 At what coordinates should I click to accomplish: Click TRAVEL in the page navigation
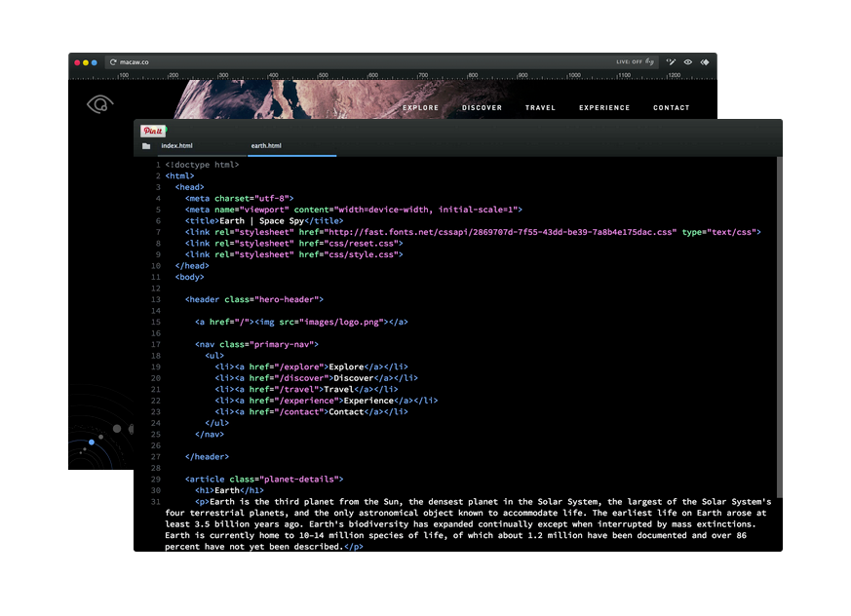[x=540, y=107]
